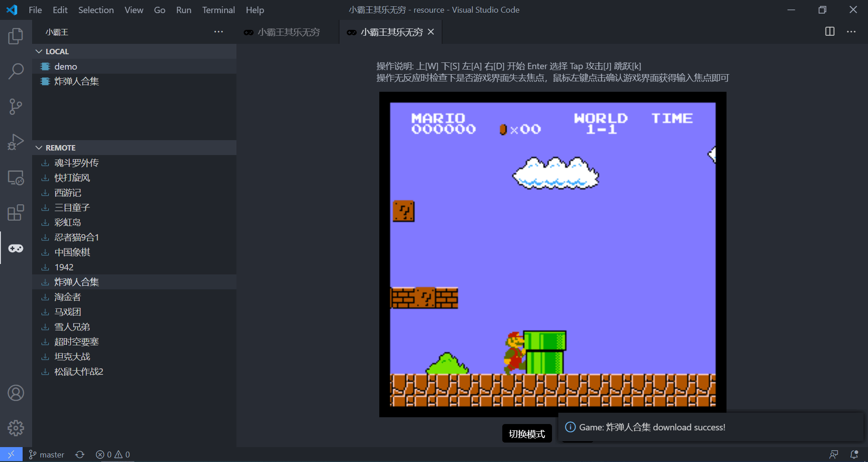Image resolution: width=868 pixels, height=462 pixels.
Task: Open the Source Control view icon
Action: click(x=16, y=107)
